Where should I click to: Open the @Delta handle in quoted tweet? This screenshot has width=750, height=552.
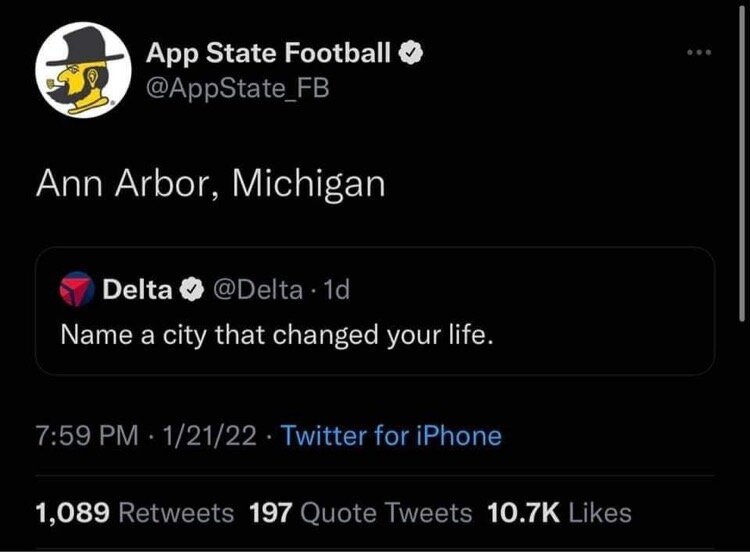pos(255,290)
